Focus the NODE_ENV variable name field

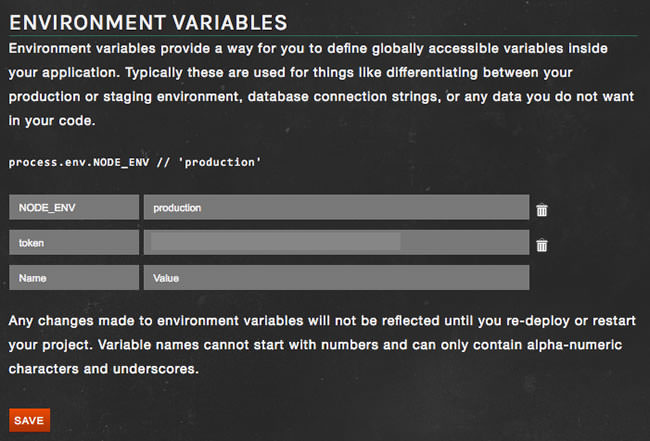[73, 207]
